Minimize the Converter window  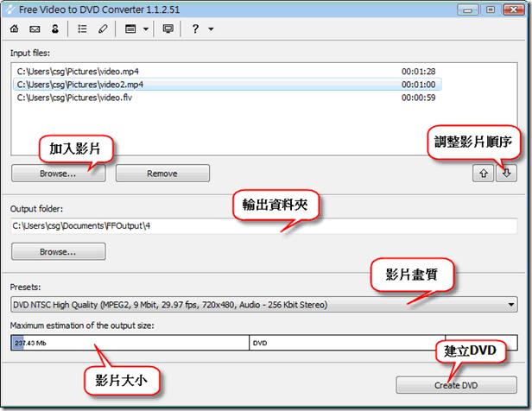tap(467, 9)
